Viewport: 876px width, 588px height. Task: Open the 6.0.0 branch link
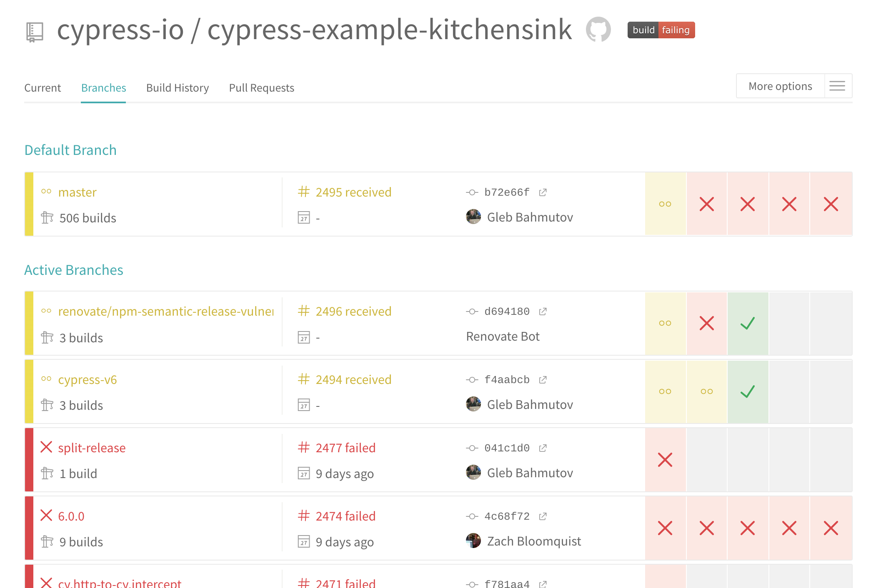[71, 516]
